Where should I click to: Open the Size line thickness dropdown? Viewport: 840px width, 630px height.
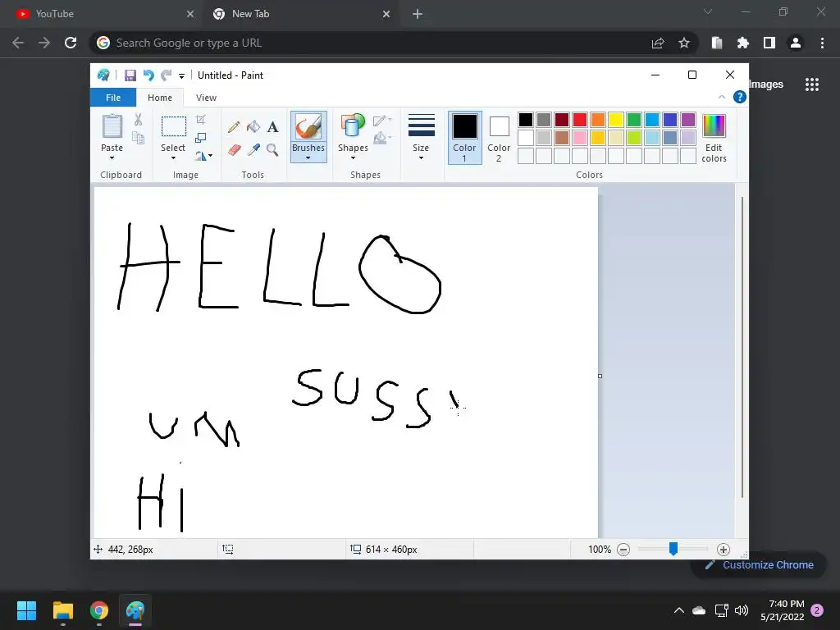421,137
